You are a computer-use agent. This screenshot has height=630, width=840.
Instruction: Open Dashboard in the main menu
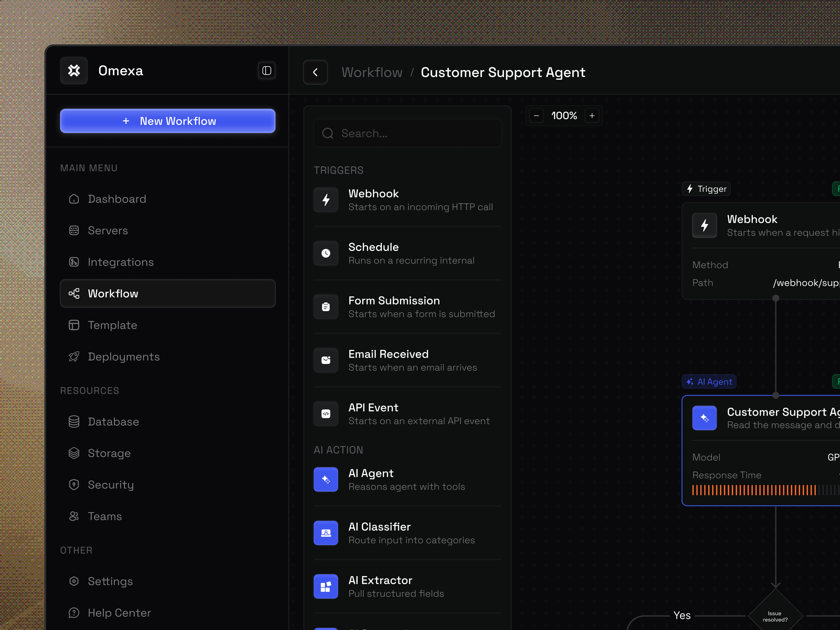click(167, 199)
